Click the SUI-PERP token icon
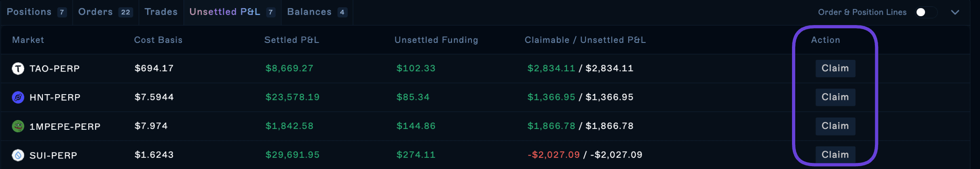 click(x=18, y=155)
